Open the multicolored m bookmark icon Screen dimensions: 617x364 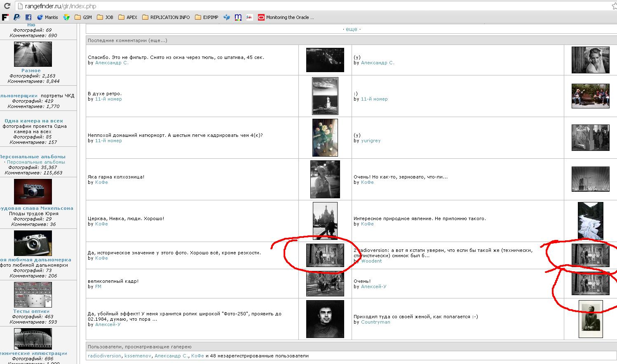pyautogui.click(x=238, y=17)
